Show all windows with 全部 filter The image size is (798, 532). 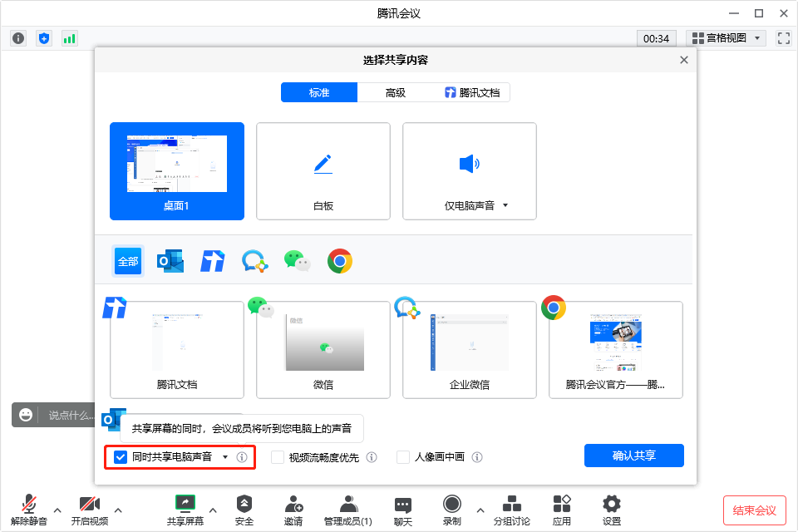pyautogui.click(x=128, y=261)
